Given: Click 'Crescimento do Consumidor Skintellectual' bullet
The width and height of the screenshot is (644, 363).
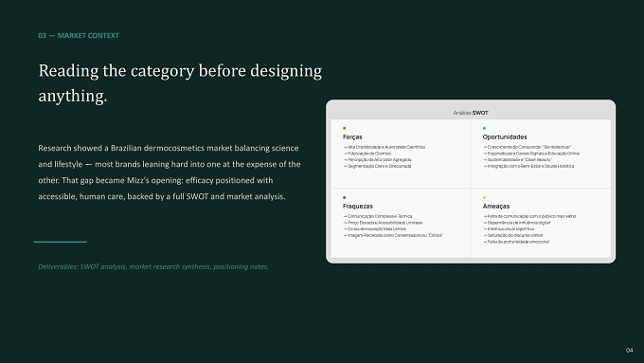Looking at the screenshot, I should (527, 147).
